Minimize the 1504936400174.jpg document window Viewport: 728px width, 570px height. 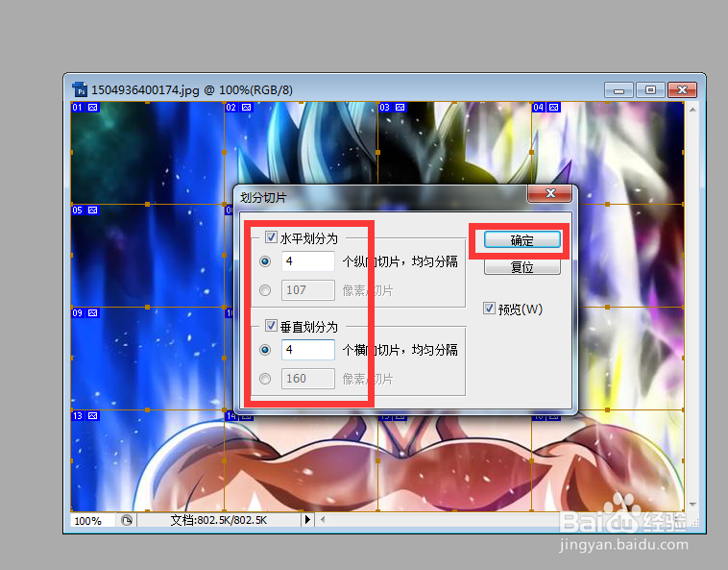[619, 90]
